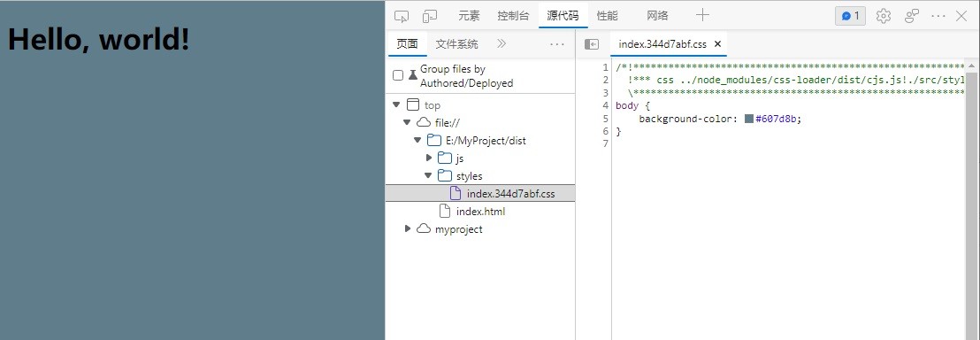The image size is (980, 340).
Task: Open the issues counter badge
Action: [850, 16]
